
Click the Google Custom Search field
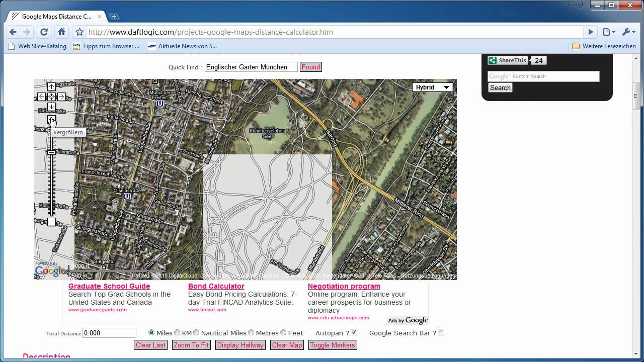coord(543,76)
